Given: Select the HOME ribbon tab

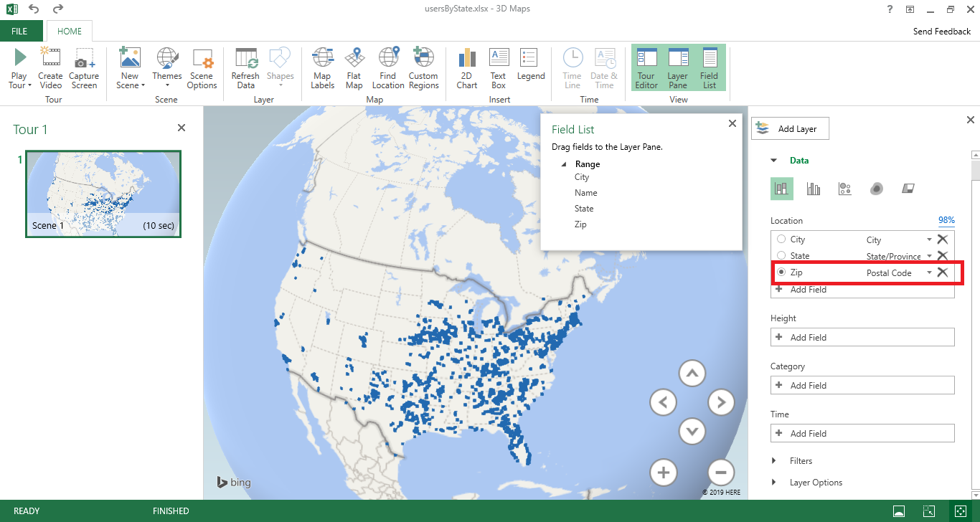Looking at the screenshot, I should point(70,31).
